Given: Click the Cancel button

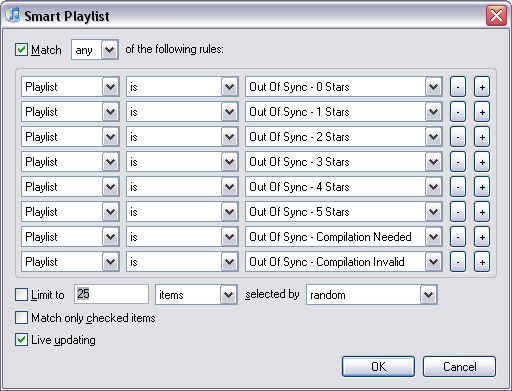Looking at the screenshot, I should (x=459, y=367).
